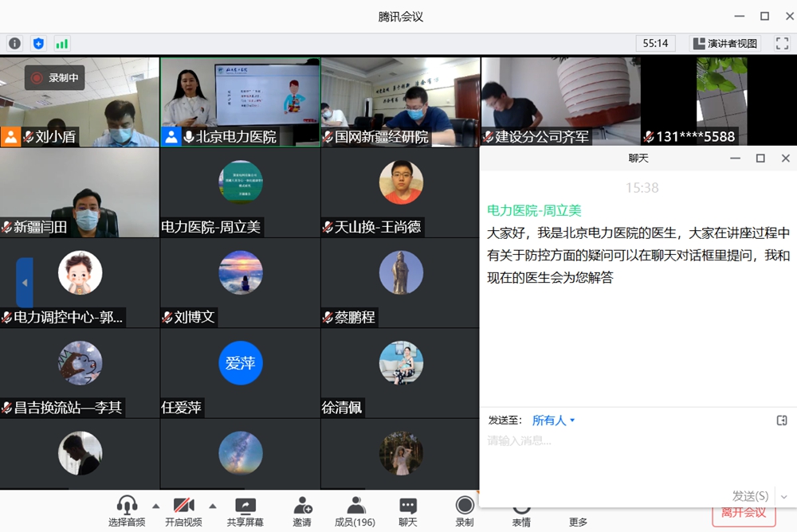This screenshot has width=797, height=532.
Task: Click blue 爱萍 avatar of 任爱萍
Action: tap(241, 363)
